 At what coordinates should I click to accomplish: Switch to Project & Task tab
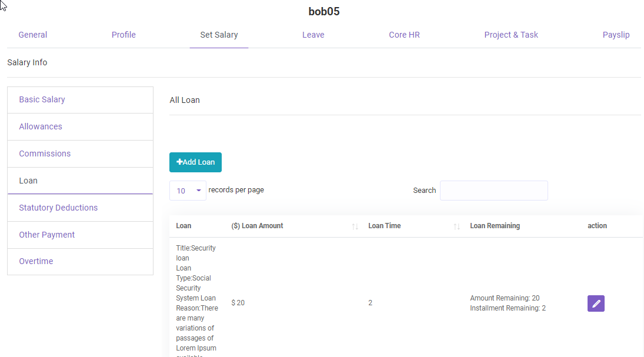pos(510,35)
